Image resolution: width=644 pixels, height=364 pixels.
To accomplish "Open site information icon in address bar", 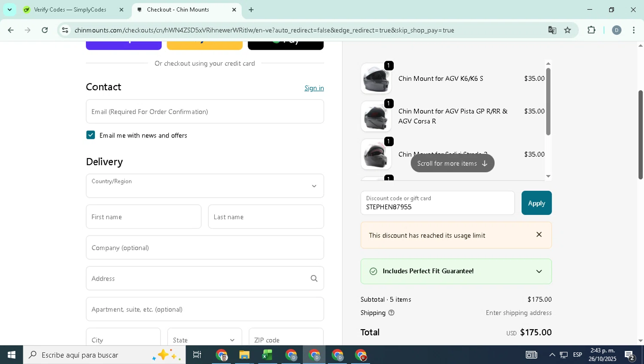I will pos(65,30).
